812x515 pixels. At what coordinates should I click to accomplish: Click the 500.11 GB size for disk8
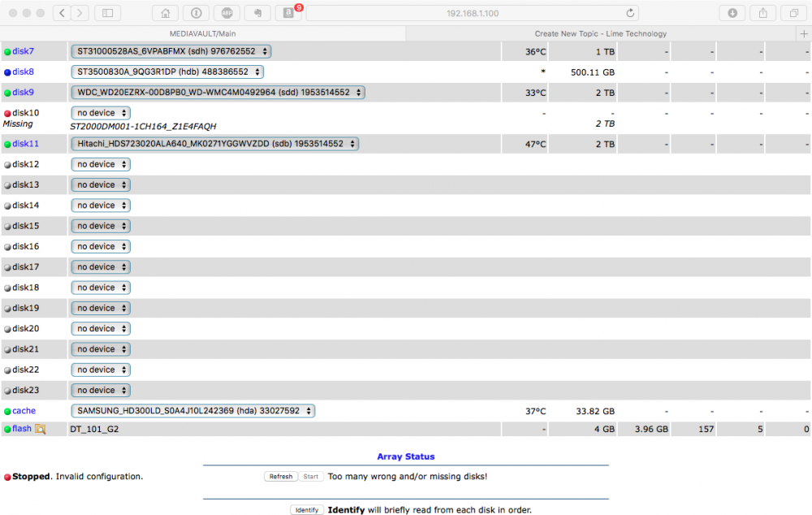coord(593,72)
